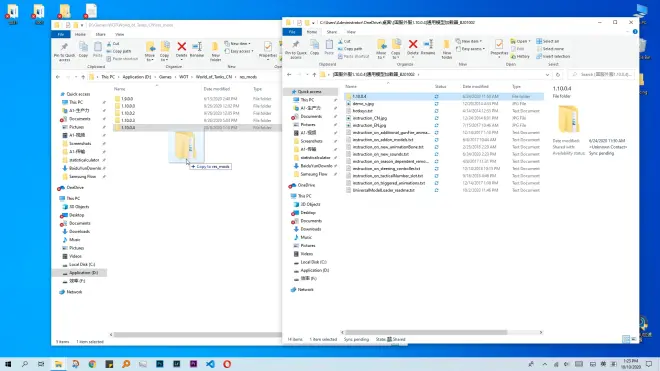Expand address bar history dropdown in right window

(547, 75)
